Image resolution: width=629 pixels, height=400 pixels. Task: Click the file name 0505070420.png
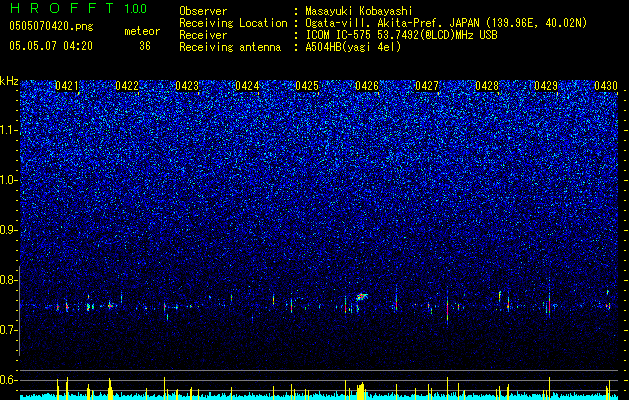point(51,27)
